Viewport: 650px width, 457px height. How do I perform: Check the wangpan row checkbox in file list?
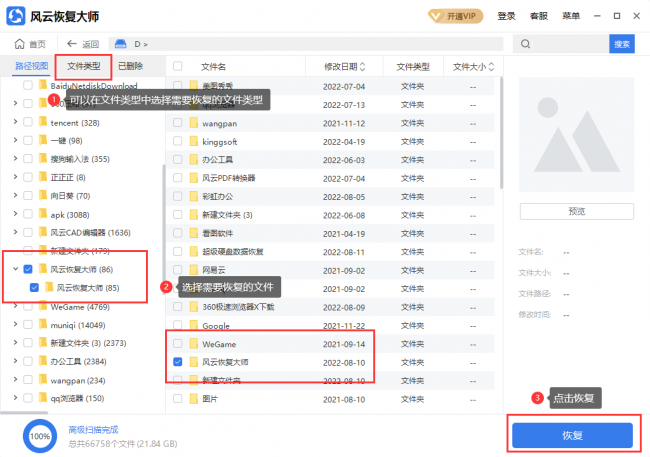(x=177, y=123)
